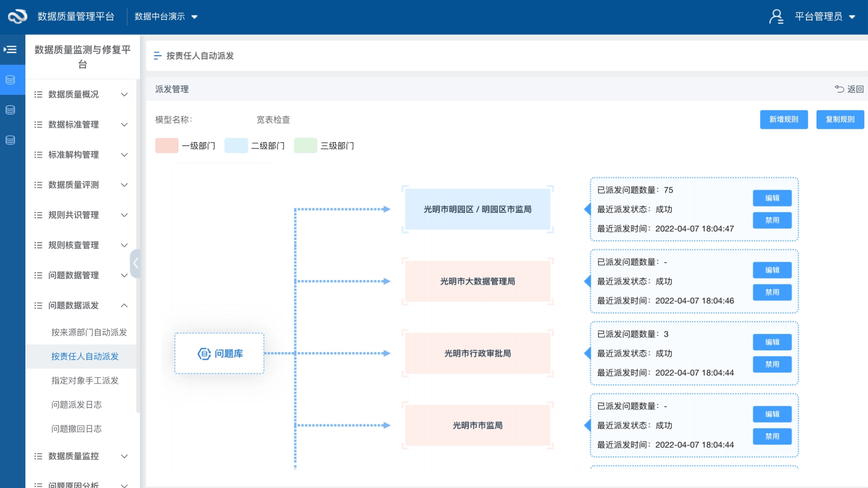Select the second database icon in left rail
This screenshot has height=488, width=868.
coord(10,110)
